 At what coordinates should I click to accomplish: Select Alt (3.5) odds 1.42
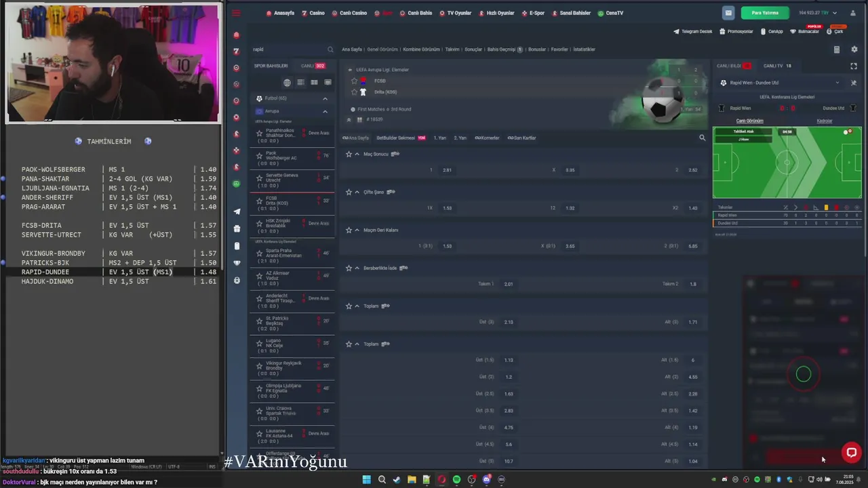pyautogui.click(x=693, y=411)
